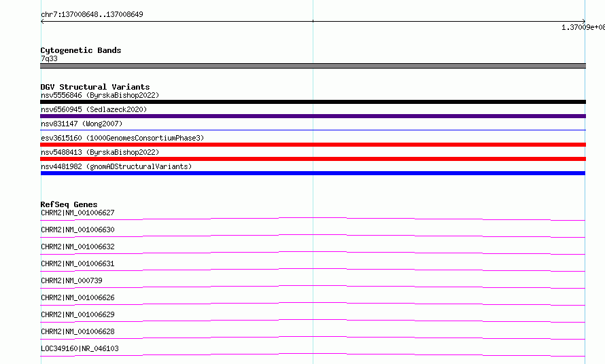Select the gray 7q33 cytogenetic band bar
The image size is (605, 364).
tap(313, 66)
